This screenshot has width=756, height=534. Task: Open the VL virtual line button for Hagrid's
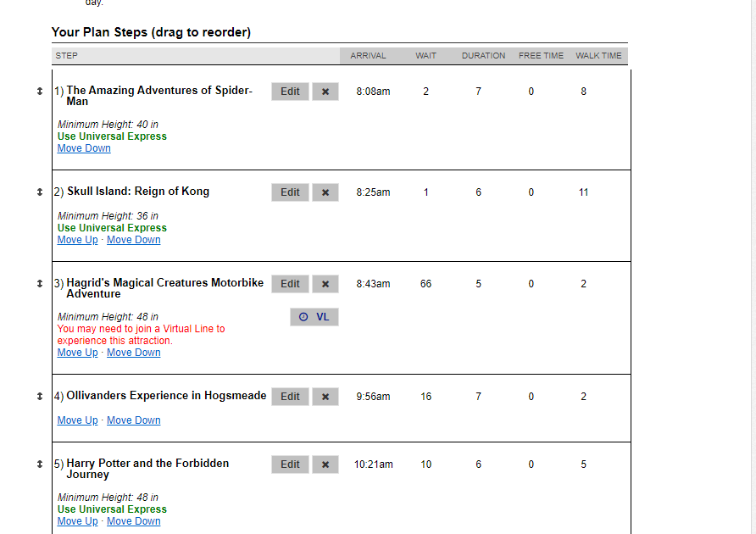click(314, 317)
